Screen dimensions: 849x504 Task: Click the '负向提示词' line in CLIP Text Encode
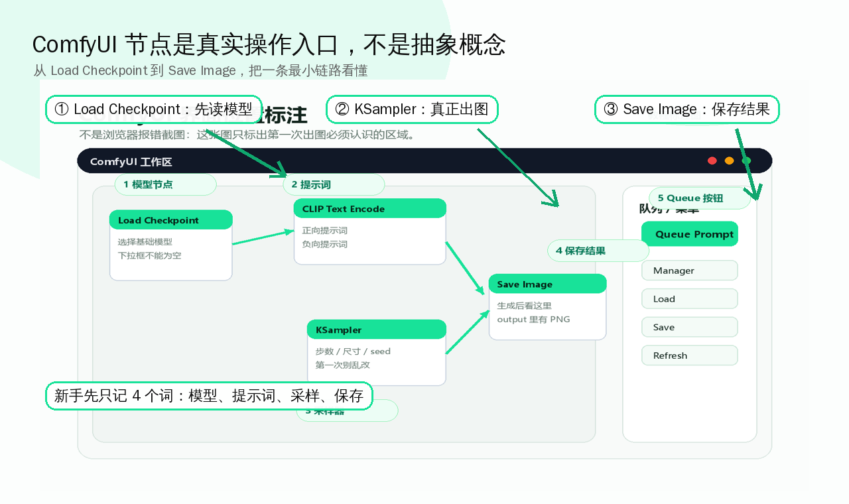pos(325,244)
